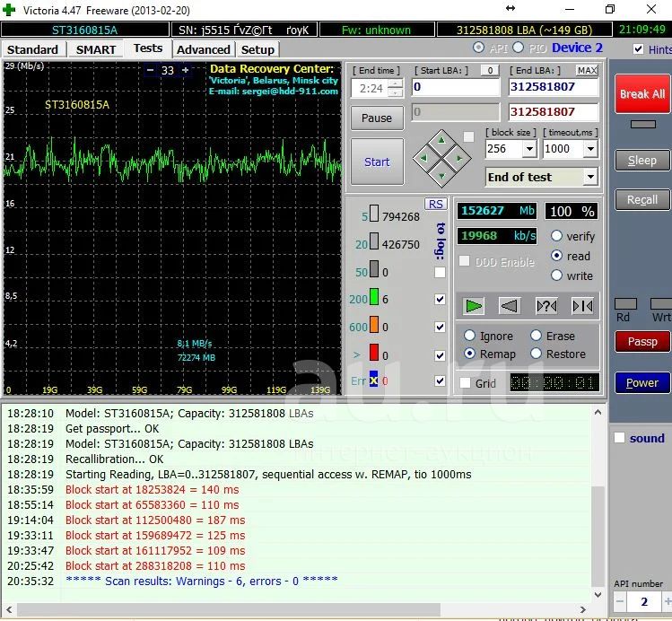The width and height of the screenshot is (672, 621).
Task: Click the Sleep button
Action: pos(642,161)
